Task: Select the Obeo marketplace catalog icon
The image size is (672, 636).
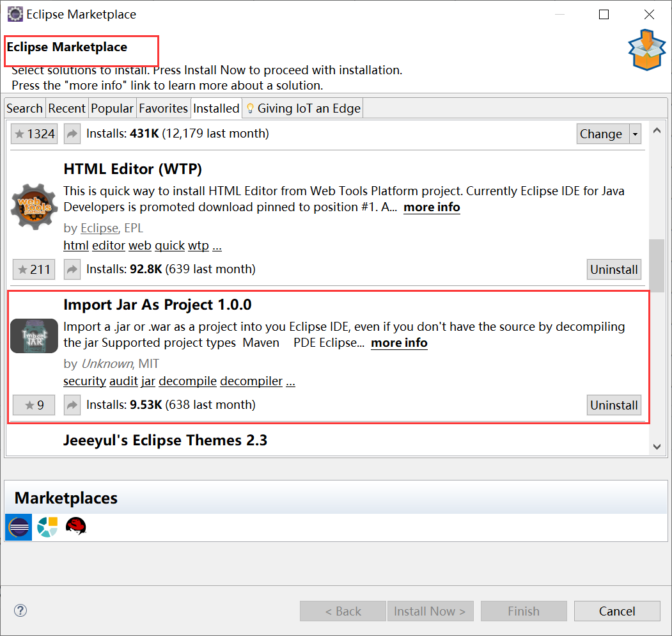Action: coord(47,527)
